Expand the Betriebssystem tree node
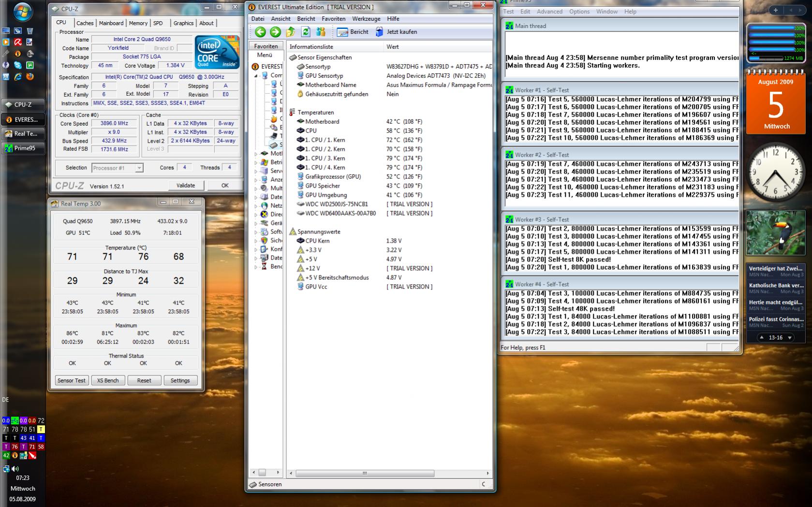The height and width of the screenshot is (507, 812). tap(256, 162)
